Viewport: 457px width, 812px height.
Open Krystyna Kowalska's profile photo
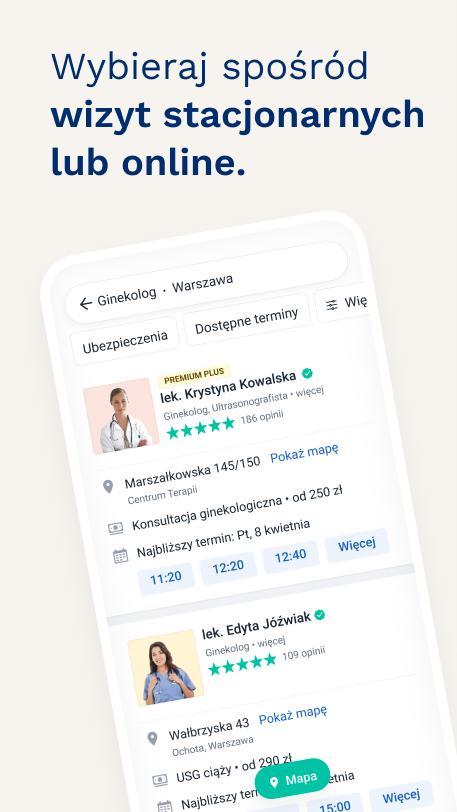click(121, 416)
